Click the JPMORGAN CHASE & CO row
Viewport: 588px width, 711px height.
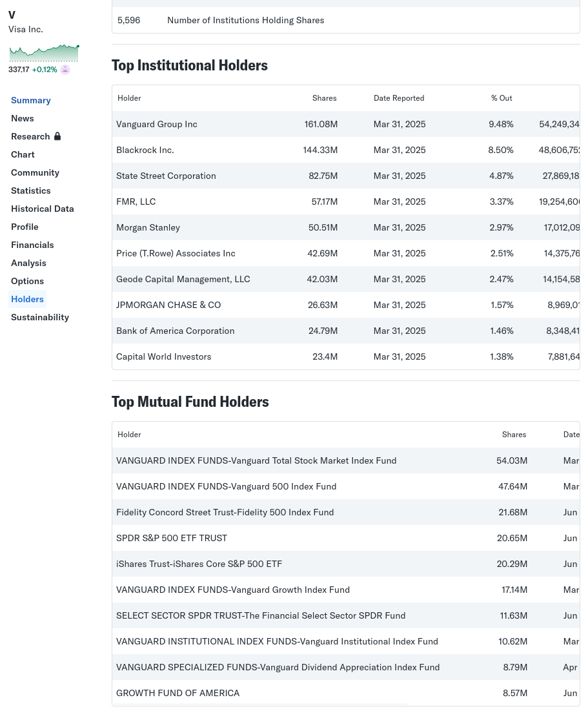(345, 305)
